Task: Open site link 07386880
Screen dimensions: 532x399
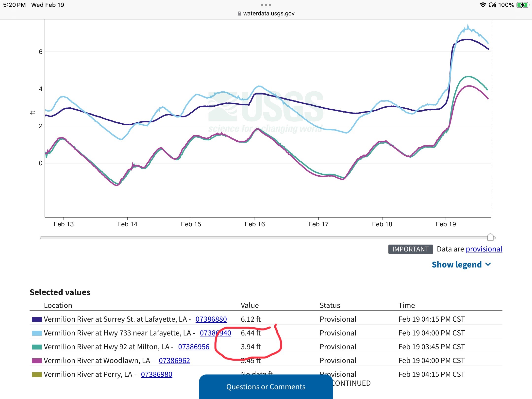Action: [211, 319]
